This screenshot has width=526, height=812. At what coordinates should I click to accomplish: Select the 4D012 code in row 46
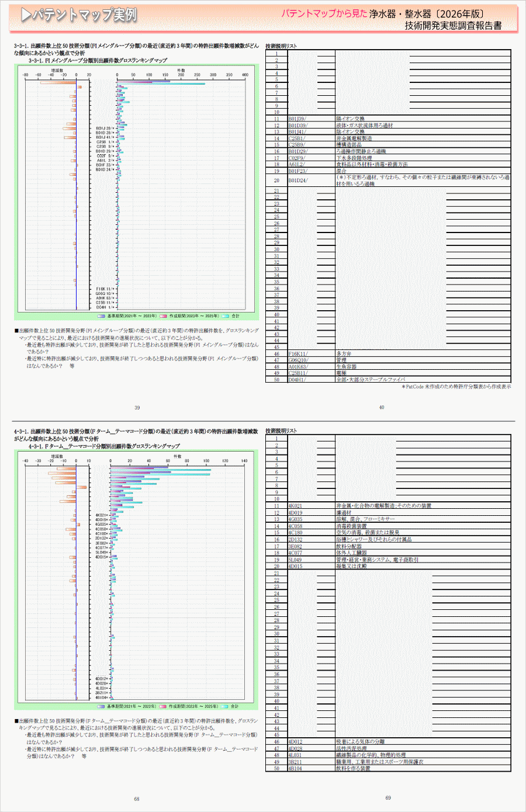click(x=295, y=742)
